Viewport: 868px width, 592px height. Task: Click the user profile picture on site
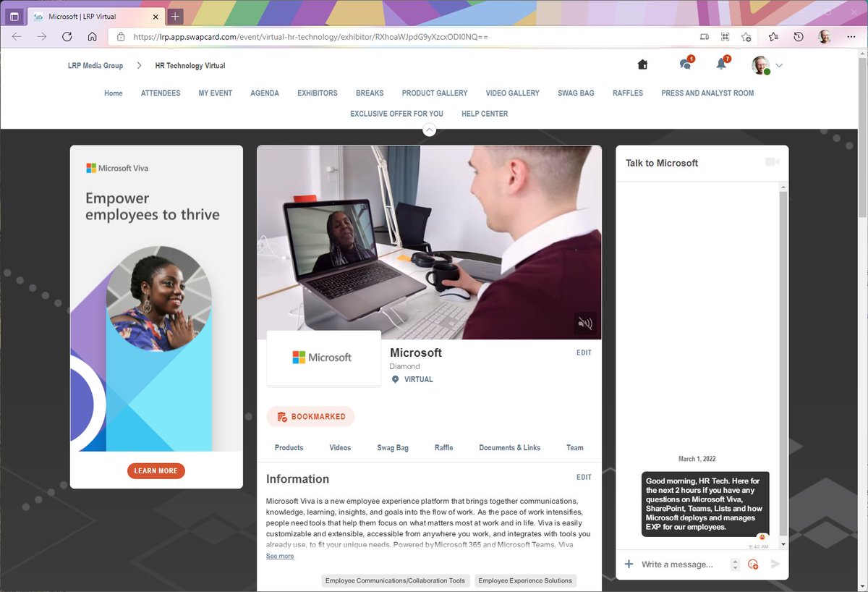[760, 65]
